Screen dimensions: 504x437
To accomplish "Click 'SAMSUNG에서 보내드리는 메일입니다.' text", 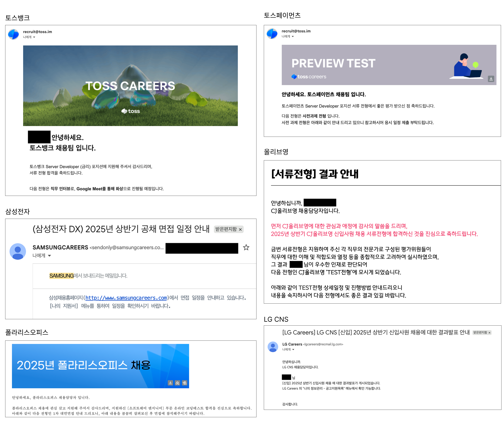I will click(x=88, y=276).
